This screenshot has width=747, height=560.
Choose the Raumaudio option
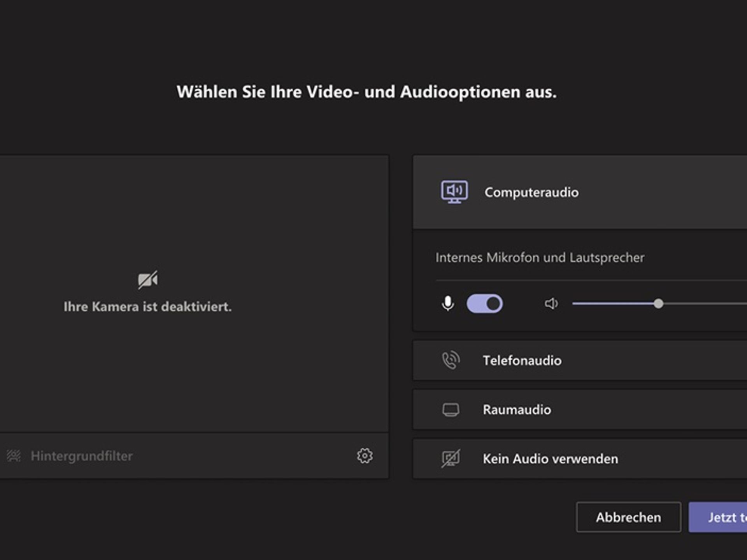(x=517, y=410)
